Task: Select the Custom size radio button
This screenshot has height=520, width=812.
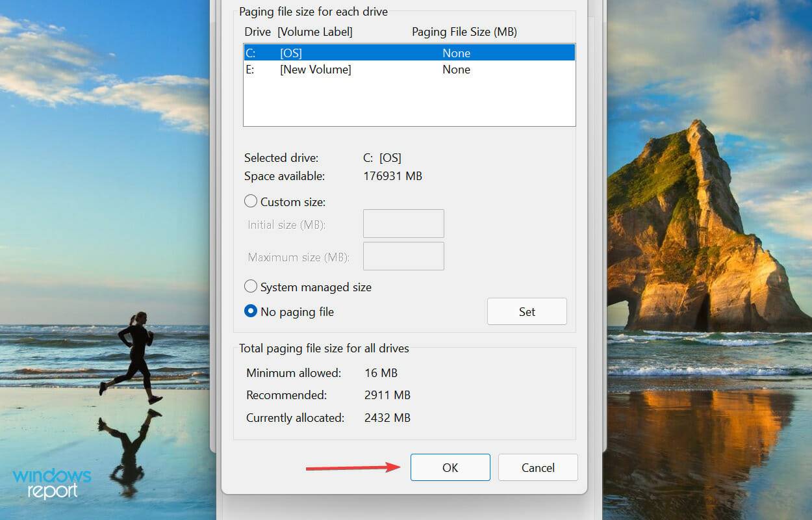Action: [251, 201]
